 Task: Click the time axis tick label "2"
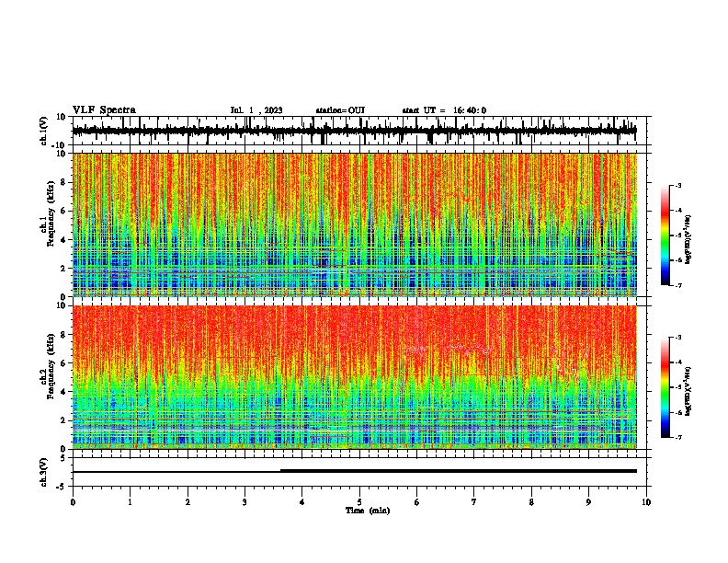pyautogui.click(x=188, y=502)
